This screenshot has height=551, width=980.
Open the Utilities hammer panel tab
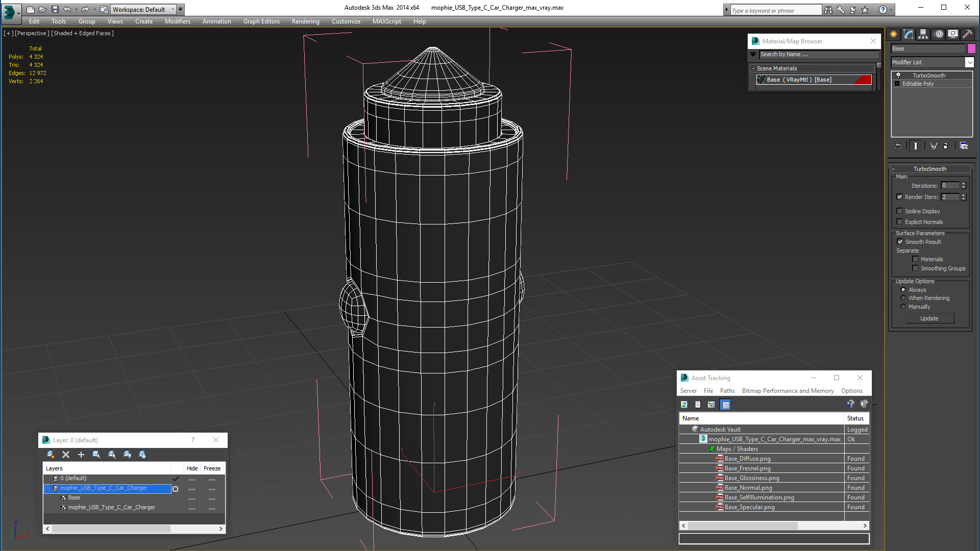(x=967, y=34)
